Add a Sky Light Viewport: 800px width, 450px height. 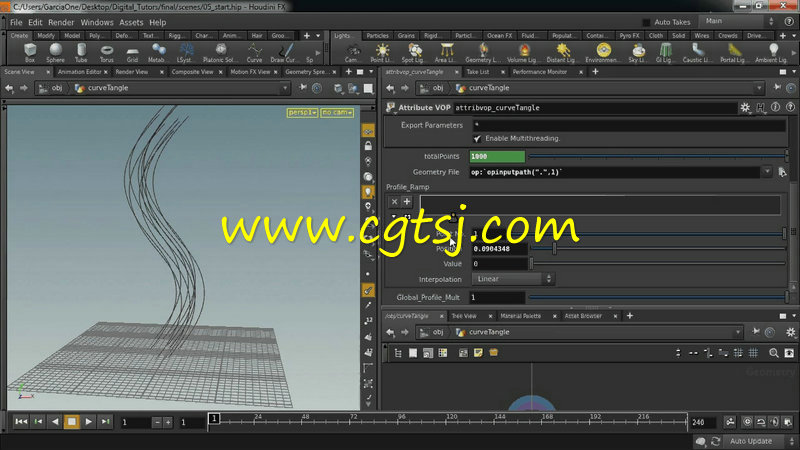click(638, 52)
